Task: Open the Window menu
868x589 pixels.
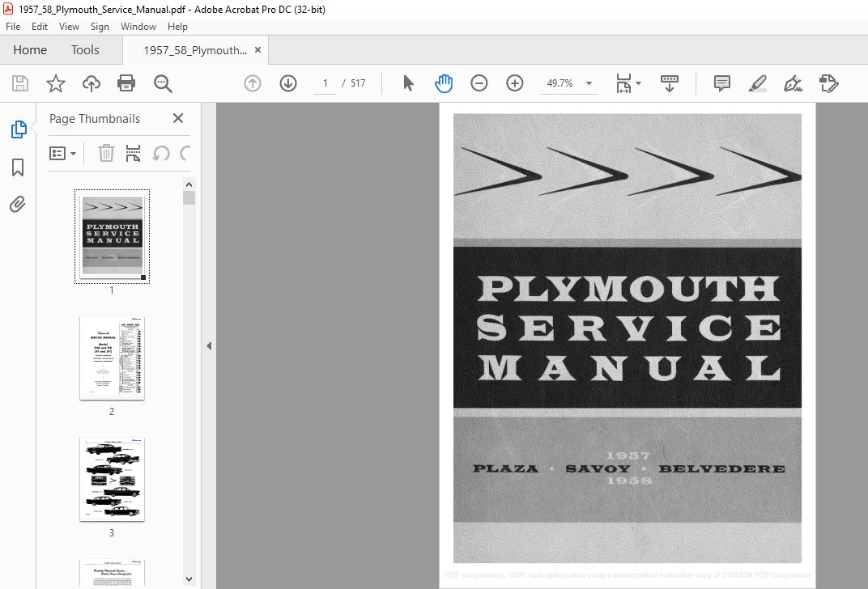Action: tap(138, 27)
